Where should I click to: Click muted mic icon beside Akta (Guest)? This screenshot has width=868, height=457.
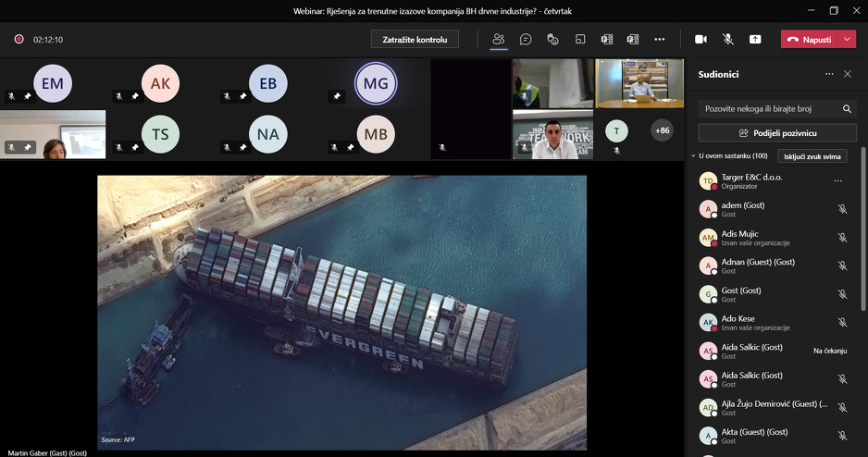pos(842,436)
